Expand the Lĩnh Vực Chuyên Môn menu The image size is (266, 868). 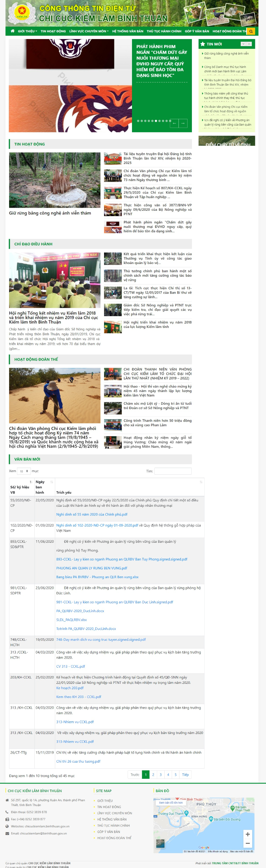tap(89, 31)
